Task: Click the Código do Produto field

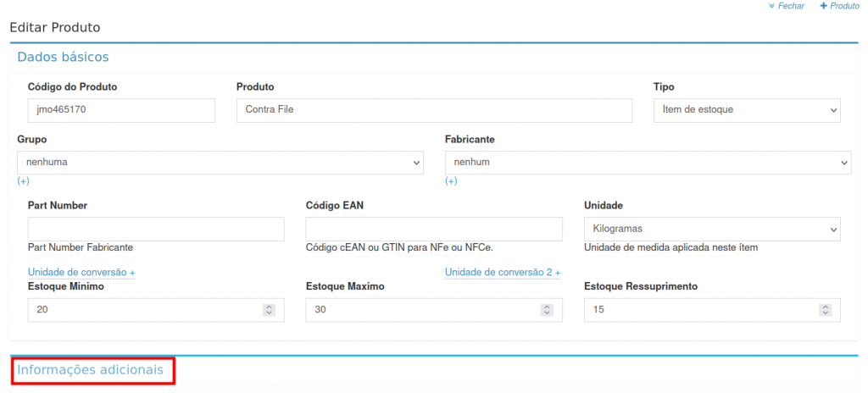Action: click(x=121, y=110)
